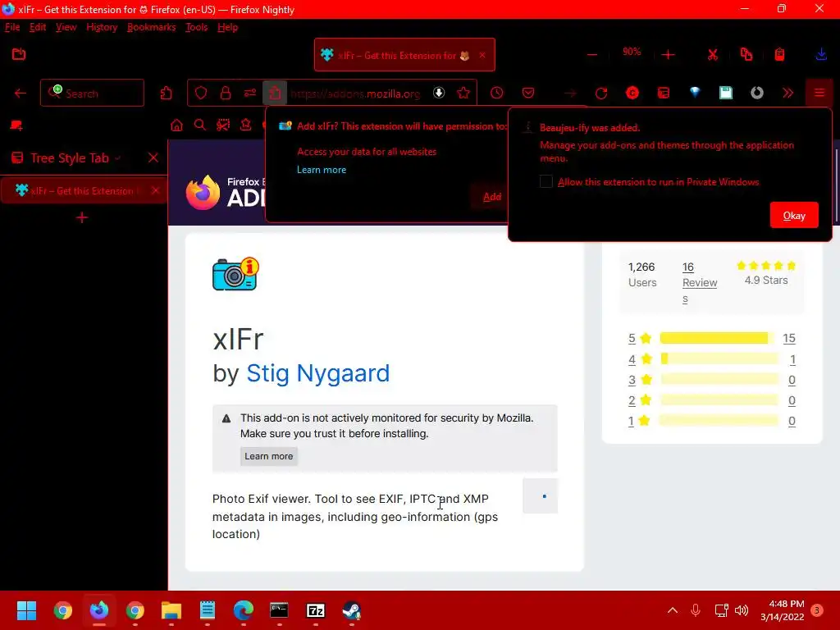Focus the Search box
This screenshot has width=840, height=630.
(x=92, y=94)
